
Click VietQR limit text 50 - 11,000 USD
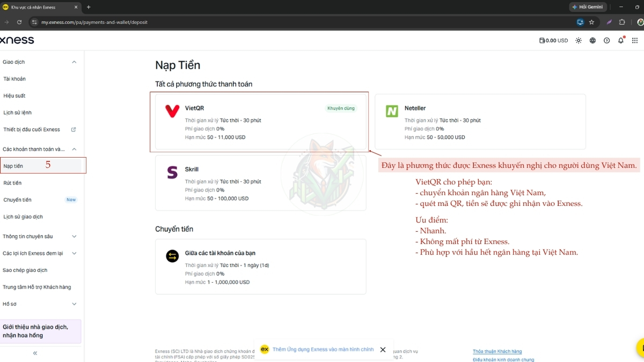226,137
